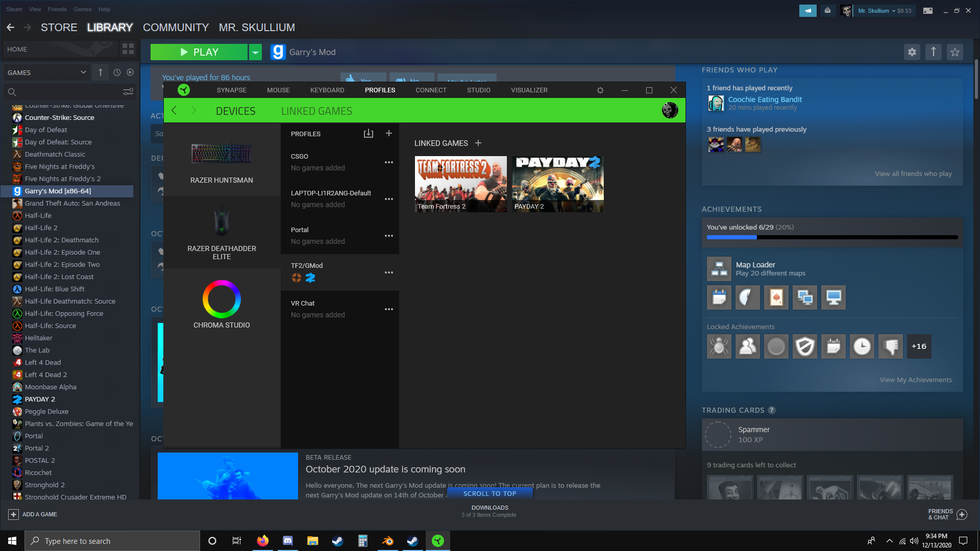Select the Chroma Studio color ring

pos(222,299)
